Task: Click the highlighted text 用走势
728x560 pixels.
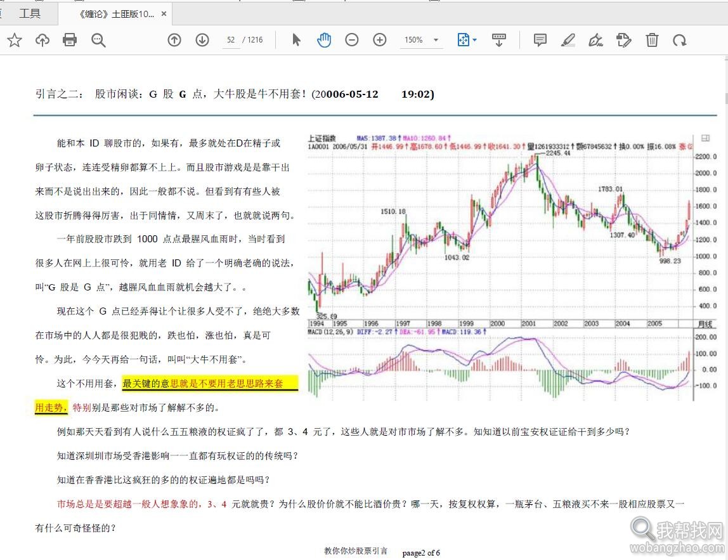Action: click(x=51, y=407)
